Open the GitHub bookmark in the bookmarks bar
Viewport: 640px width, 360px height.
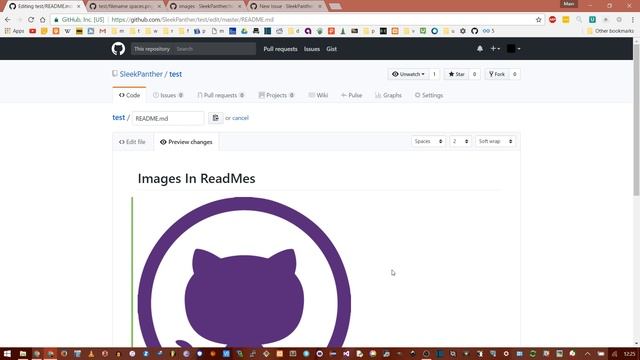[x=474, y=31]
